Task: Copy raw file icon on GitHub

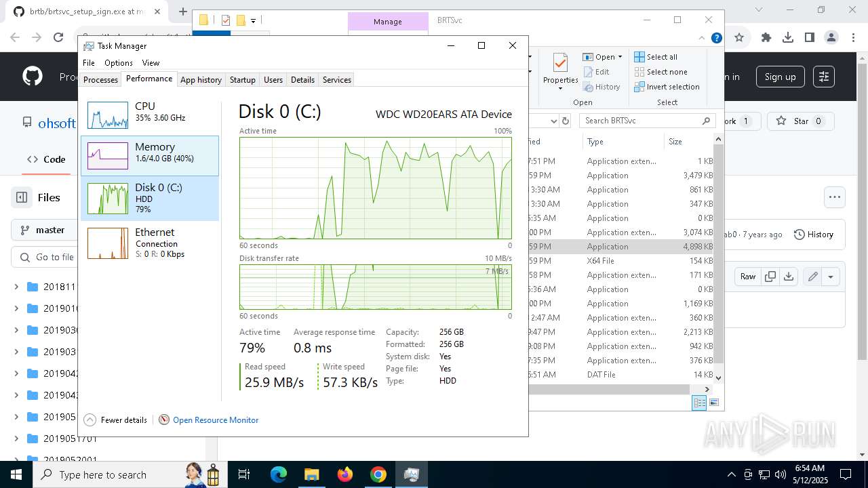Action: point(770,277)
